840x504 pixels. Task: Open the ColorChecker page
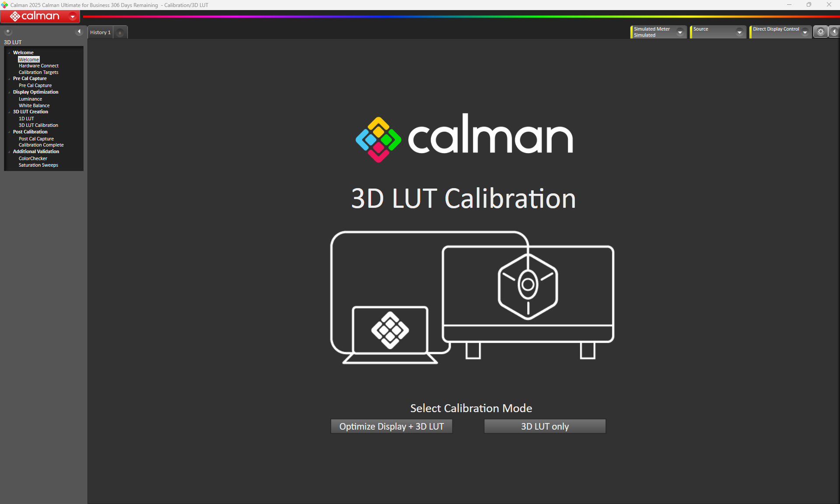click(33, 158)
